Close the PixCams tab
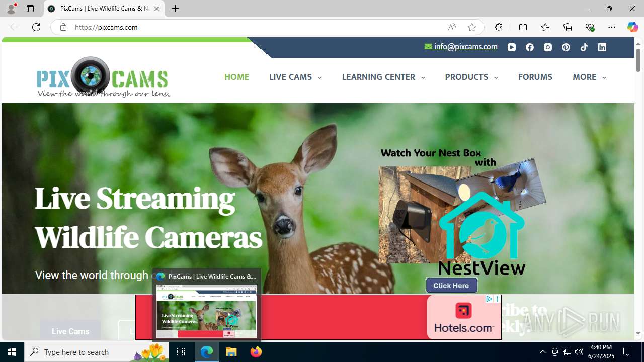Viewport: 644px width, 362px height. click(156, 9)
